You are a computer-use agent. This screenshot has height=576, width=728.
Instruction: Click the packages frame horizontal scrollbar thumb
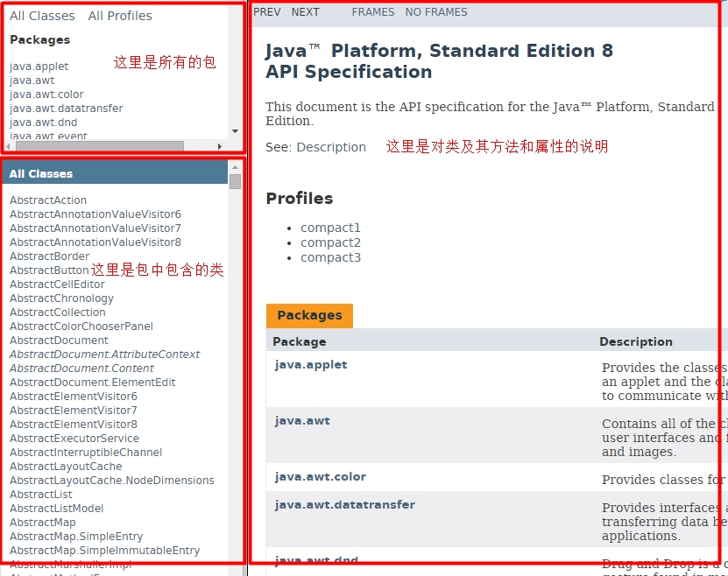pyautogui.click(x=100, y=146)
